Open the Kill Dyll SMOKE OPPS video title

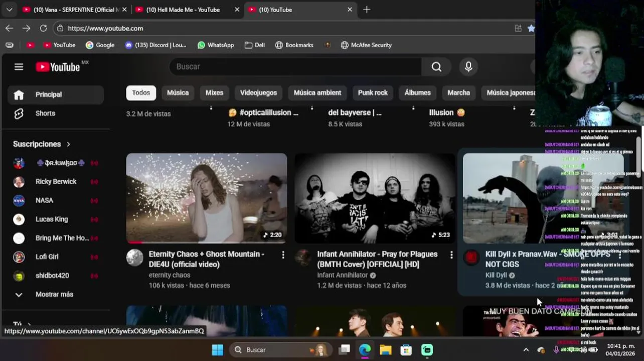pos(548,259)
